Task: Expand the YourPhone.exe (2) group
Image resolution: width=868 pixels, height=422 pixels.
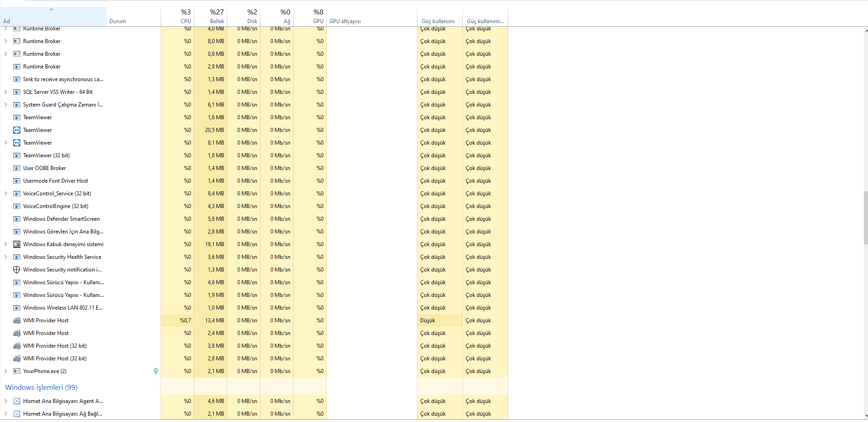Action: 5,371
